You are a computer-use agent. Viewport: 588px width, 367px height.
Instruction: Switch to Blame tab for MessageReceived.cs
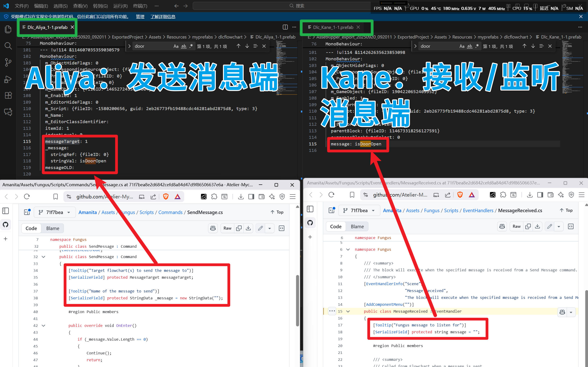pyautogui.click(x=357, y=226)
